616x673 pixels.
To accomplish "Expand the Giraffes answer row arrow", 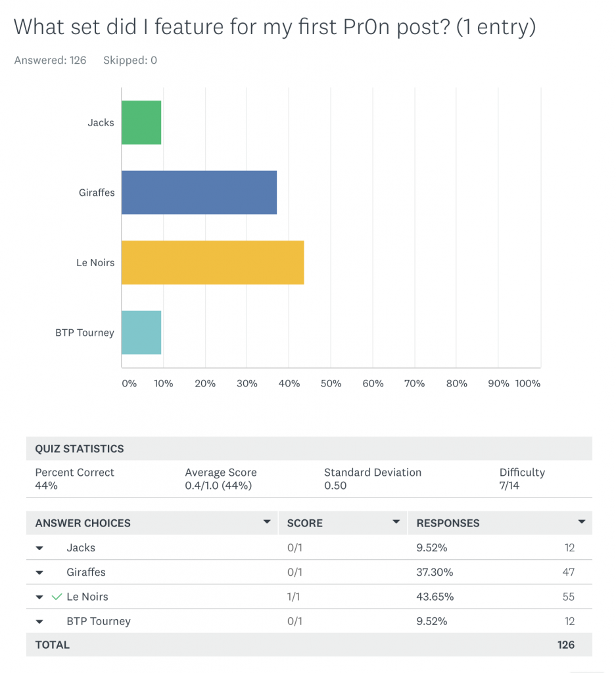I will (40, 572).
